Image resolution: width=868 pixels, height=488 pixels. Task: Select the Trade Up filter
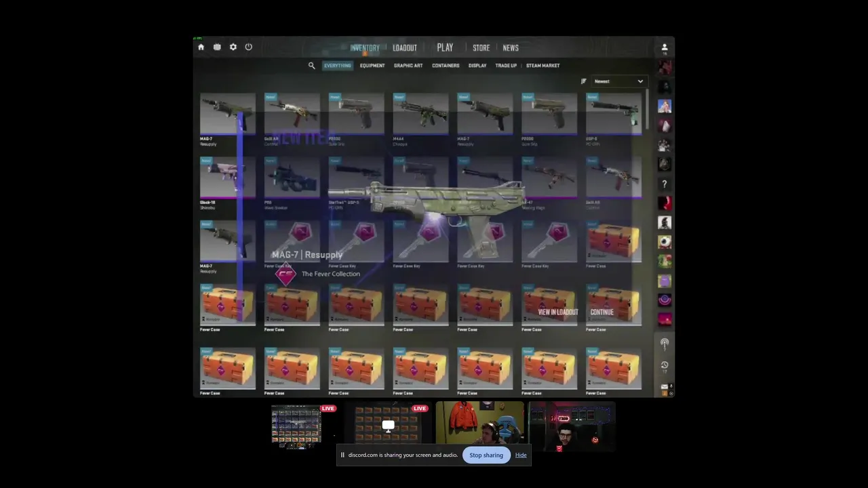point(506,66)
